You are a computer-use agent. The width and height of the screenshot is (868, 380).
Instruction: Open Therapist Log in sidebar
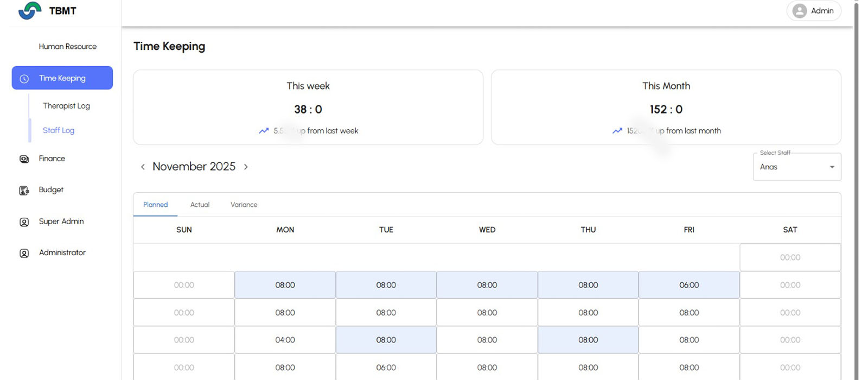[x=66, y=106]
